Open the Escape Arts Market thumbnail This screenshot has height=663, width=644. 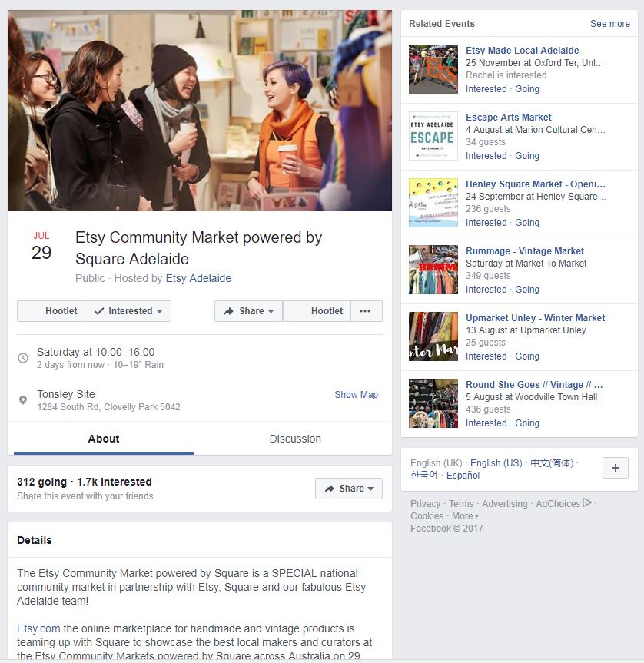[433, 136]
